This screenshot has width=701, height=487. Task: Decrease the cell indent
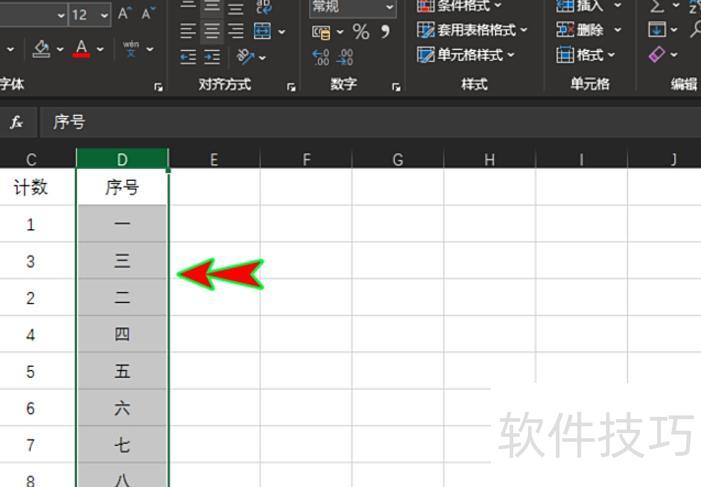[x=188, y=57]
